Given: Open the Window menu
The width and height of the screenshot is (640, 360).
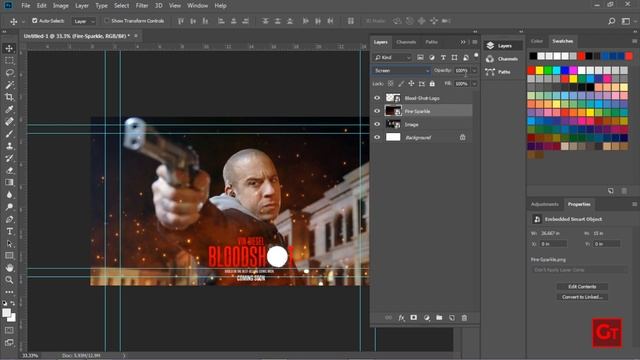Looking at the screenshot, I should (x=197, y=6).
